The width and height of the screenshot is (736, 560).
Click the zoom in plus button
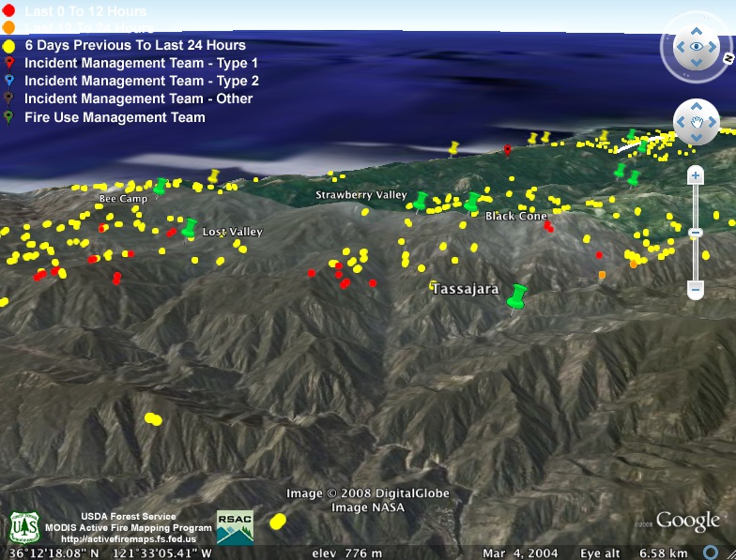pyautogui.click(x=696, y=175)
